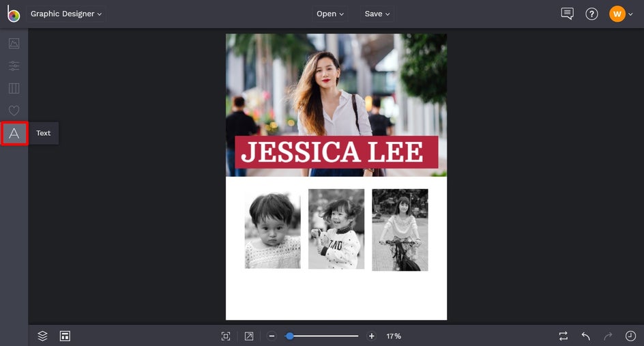The width and height of the screenshot is (644, 346).
Task: Click the zoom slider handle
Action: tap(289, 336)
